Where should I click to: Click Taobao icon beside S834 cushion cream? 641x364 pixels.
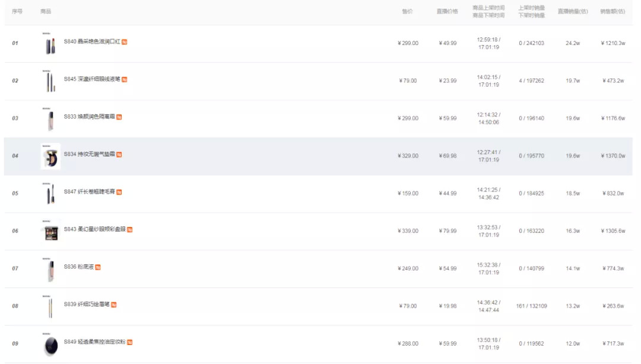pyautogui.click(x=119, y=155)
